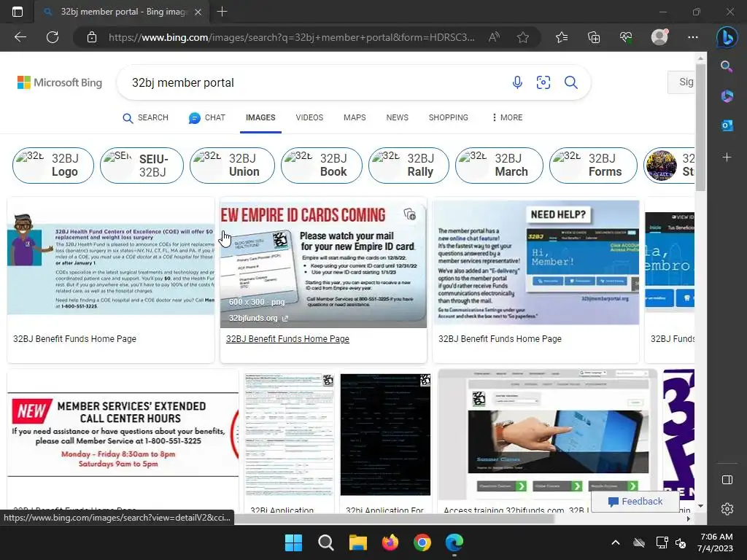Open Bing Chat sidebar button
This screenshot has height=560, width=747.
click(727, 37)
